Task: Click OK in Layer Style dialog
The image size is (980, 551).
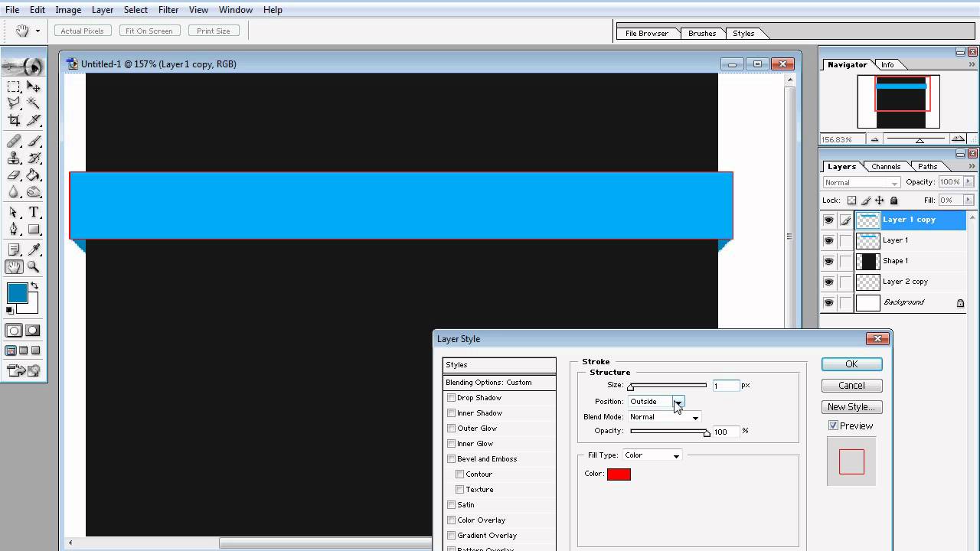Action: click(851, 364)
